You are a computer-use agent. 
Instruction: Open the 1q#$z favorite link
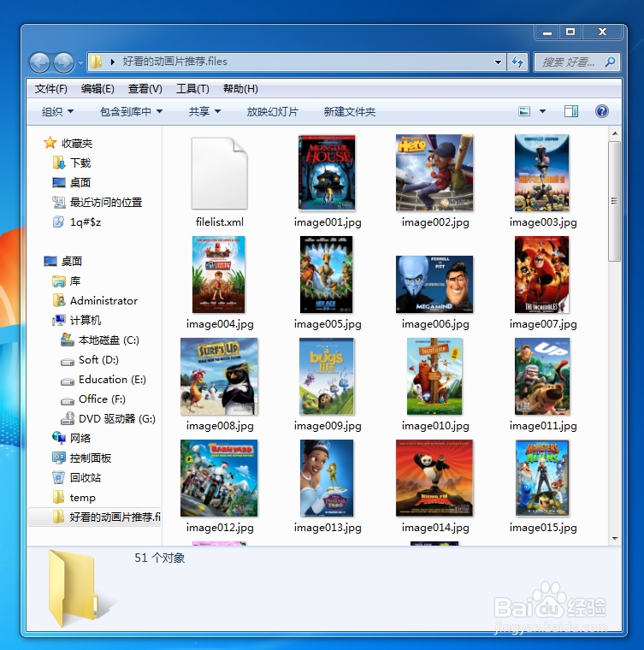click(77, 222)
